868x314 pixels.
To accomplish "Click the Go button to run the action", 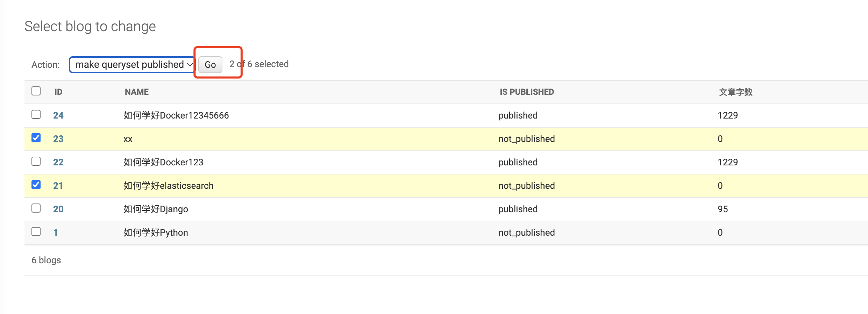I will point(210,65).
